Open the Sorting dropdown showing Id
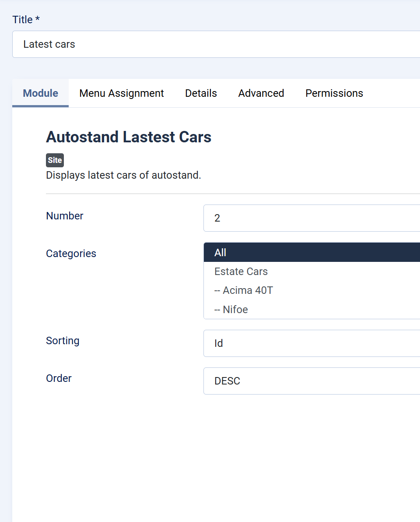Screen dimensions: 420x522 coord(312,343)
